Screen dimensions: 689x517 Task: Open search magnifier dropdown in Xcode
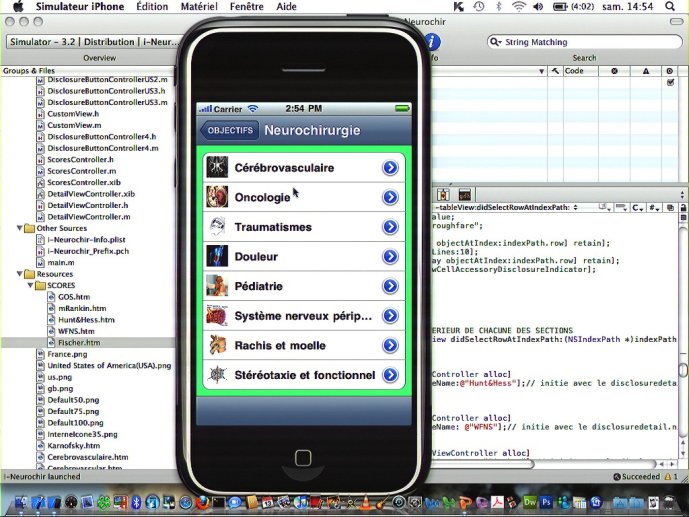[495, 42]
